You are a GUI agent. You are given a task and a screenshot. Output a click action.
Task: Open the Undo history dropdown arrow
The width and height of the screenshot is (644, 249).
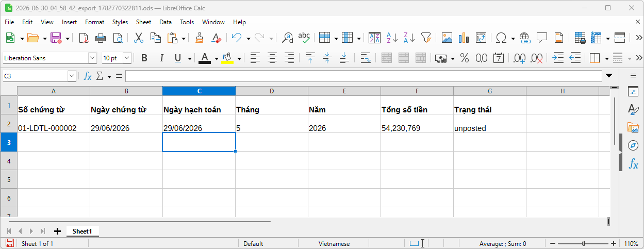point(248,38)
